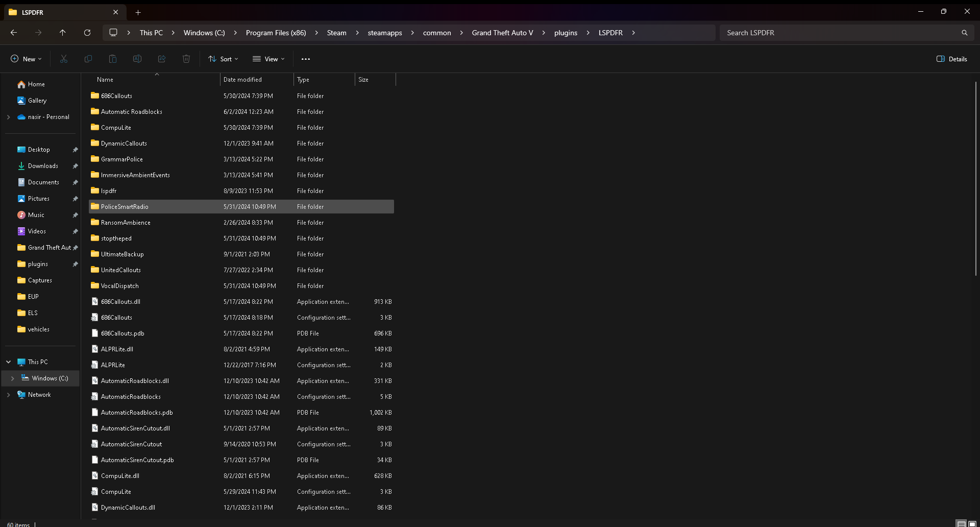Open the Sort options dropdown
This screenshot has height=527, width=980.
[223, 59]
